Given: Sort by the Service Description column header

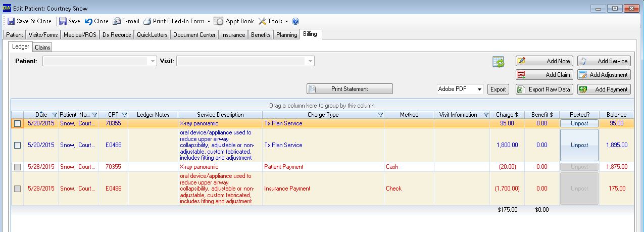Looking at the screenshot, I should (220, 115).
